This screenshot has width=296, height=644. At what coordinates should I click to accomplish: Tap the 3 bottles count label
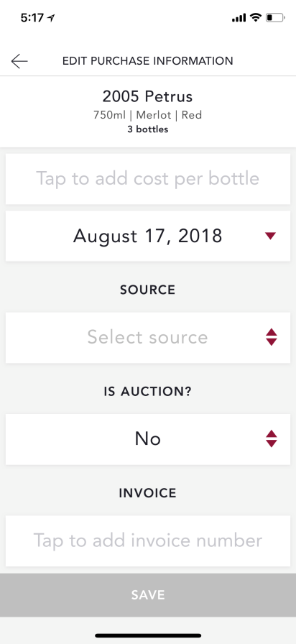[148, 129]
